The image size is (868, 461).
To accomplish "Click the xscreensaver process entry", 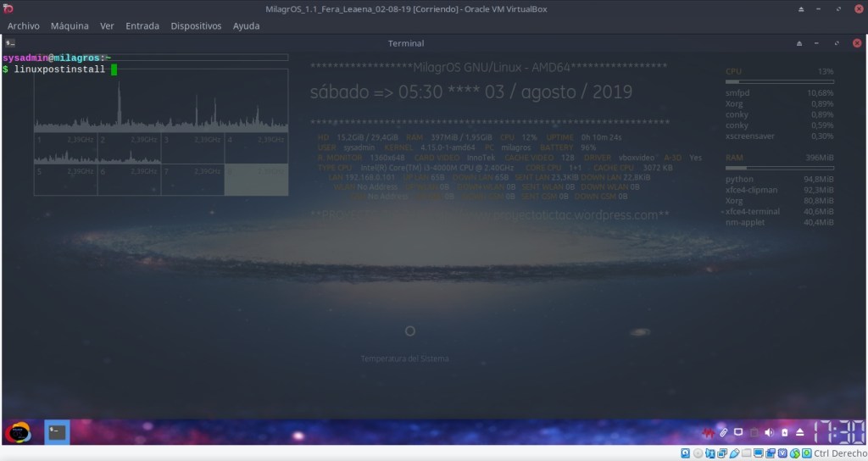I will [x=780, y=136].
